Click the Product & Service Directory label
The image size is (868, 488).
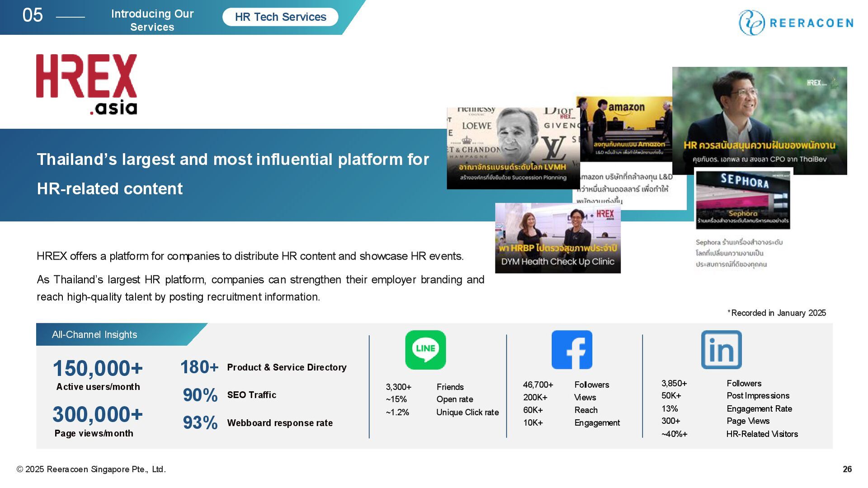coord(287,367)
